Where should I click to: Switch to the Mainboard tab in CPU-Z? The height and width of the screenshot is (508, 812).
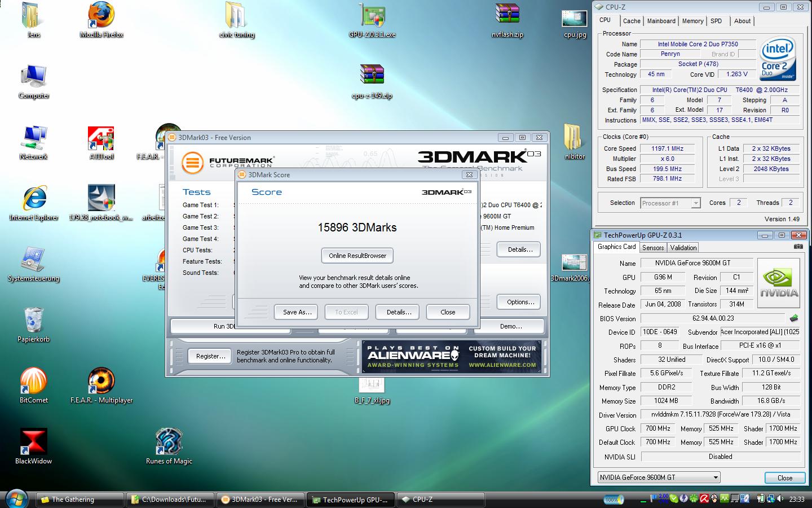(661, 21)
